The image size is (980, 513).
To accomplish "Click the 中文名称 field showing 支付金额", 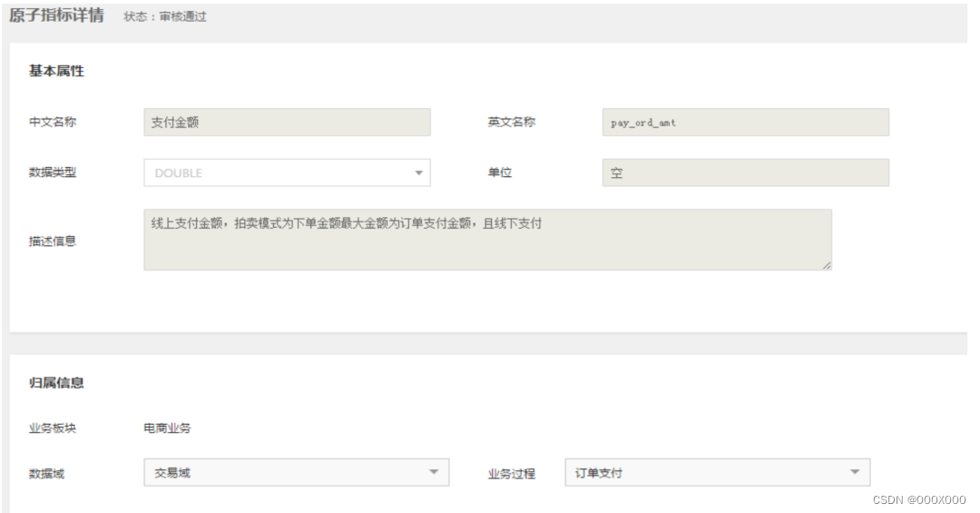I will [x=287, y=123].
